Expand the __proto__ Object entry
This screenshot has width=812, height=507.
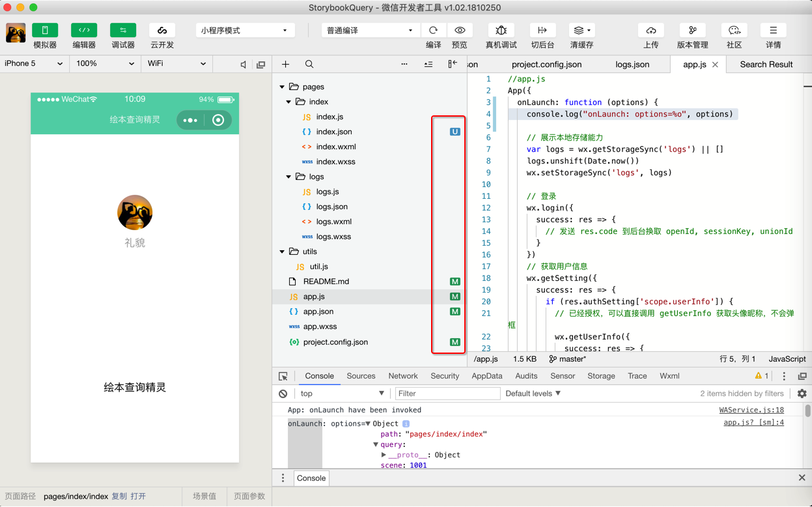click(x=384, y=455)
